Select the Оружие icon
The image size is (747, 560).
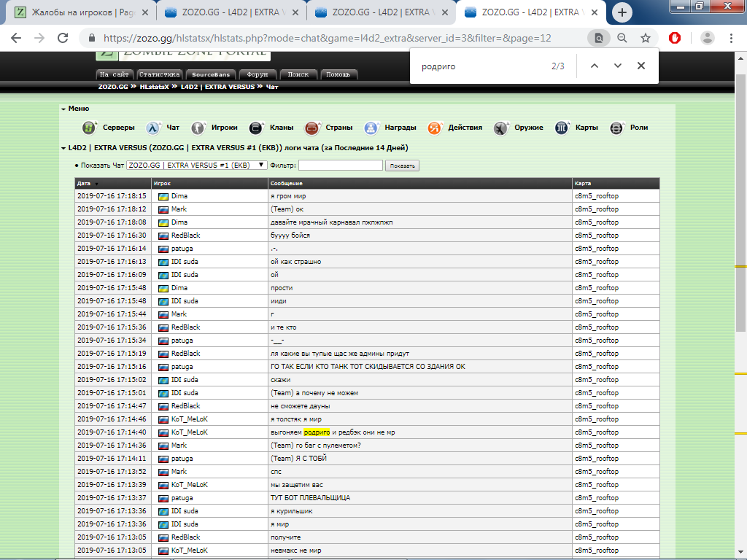click(500, 128)
